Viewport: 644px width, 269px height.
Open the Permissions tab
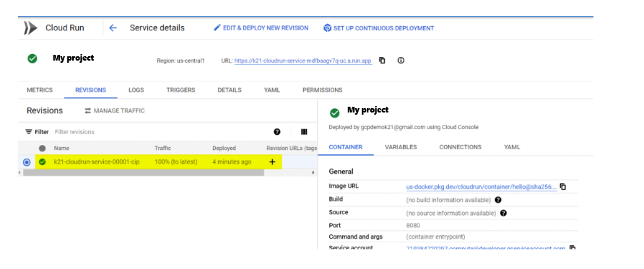coord(323,90)
